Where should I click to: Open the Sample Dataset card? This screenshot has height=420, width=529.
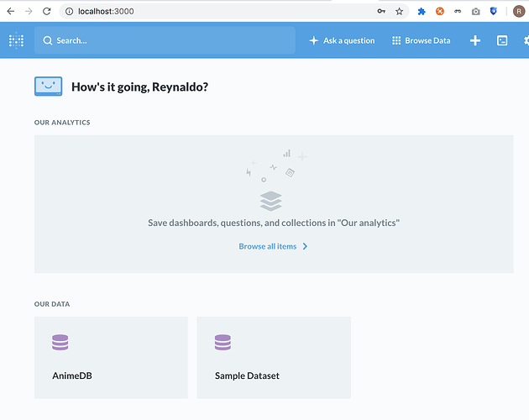click(x=274, y=358)
